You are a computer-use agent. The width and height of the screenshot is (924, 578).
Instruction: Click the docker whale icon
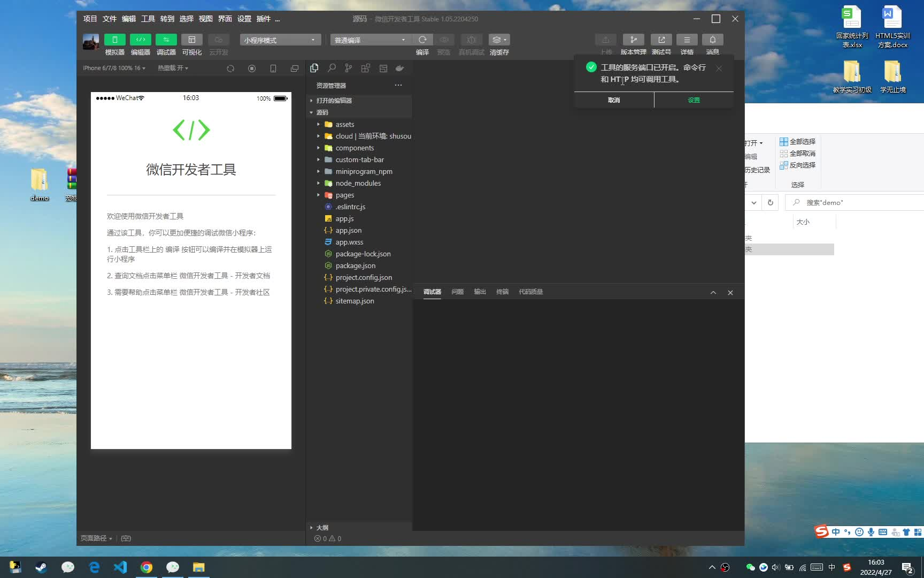399,68
